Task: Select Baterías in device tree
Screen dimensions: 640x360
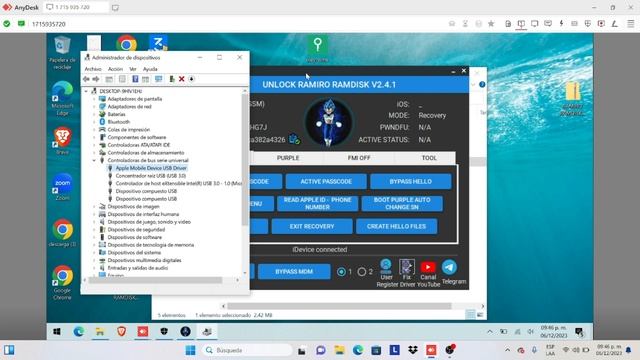Action: pyautogui.click(x=116, y=114)
